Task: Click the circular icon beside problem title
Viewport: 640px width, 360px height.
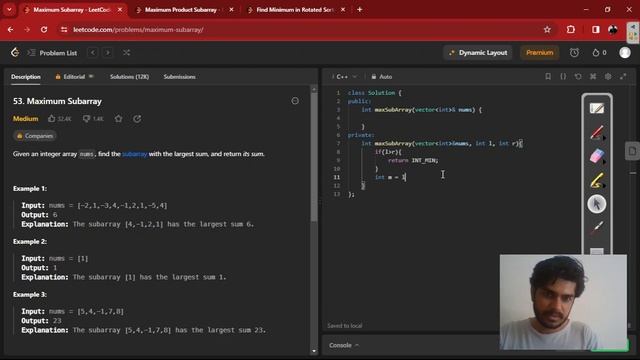Action: [295, 101]
